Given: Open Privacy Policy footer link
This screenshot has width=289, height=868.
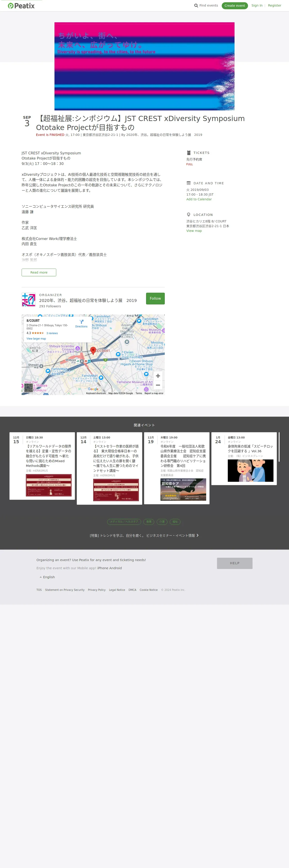Looking at the screenshot, I should click(97, 590).
